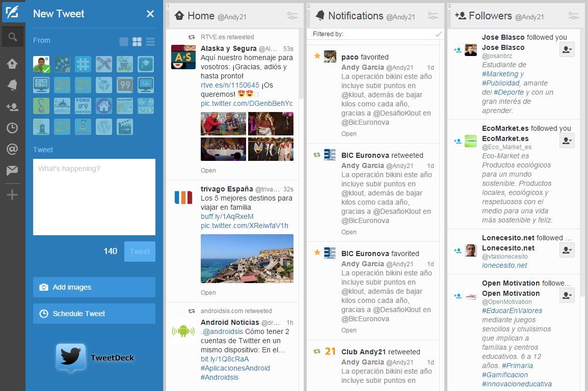Select the SEO account avatar
588x391 pixels.
coord(146,106)
